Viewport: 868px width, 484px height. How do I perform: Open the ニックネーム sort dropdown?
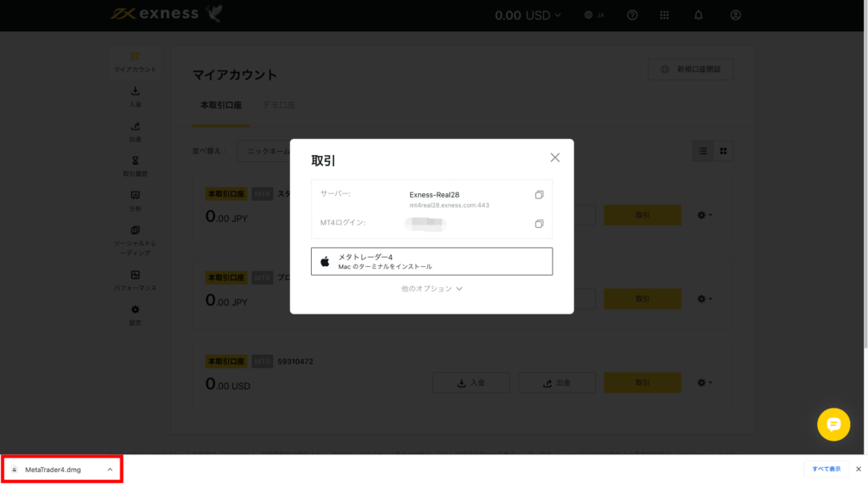pyautogui.click(x=264, y=151)
